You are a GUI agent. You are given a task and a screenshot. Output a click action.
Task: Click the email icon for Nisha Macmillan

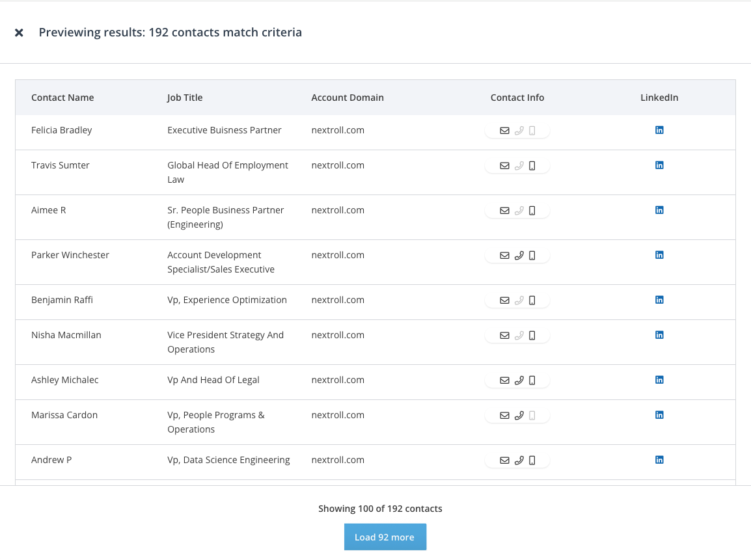(504, 336)
